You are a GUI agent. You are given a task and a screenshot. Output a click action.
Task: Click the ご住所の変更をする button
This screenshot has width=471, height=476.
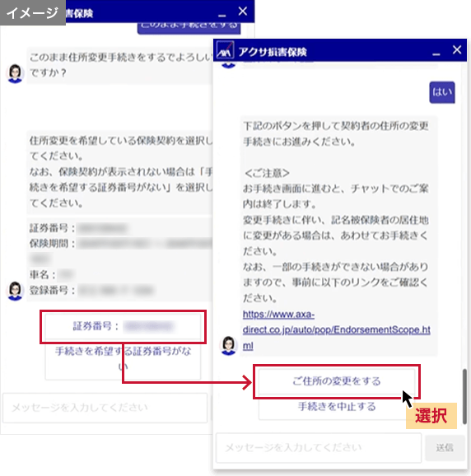coord(336,381)
